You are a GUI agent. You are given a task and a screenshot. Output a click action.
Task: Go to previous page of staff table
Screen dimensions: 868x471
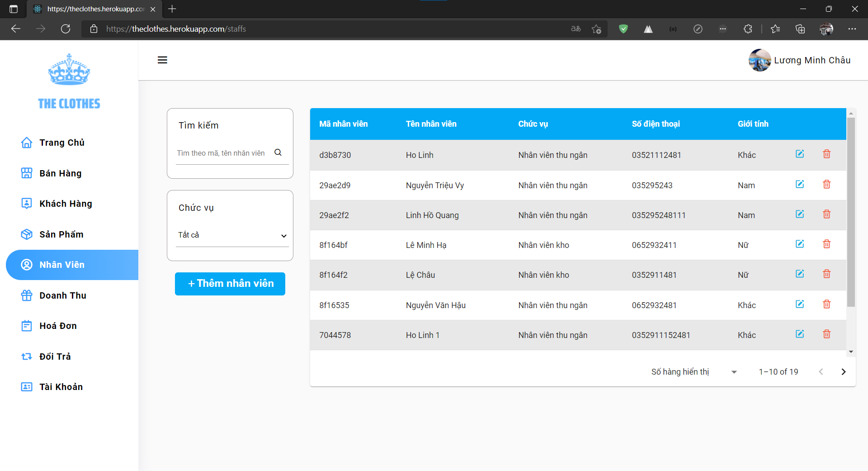(821, 372)
